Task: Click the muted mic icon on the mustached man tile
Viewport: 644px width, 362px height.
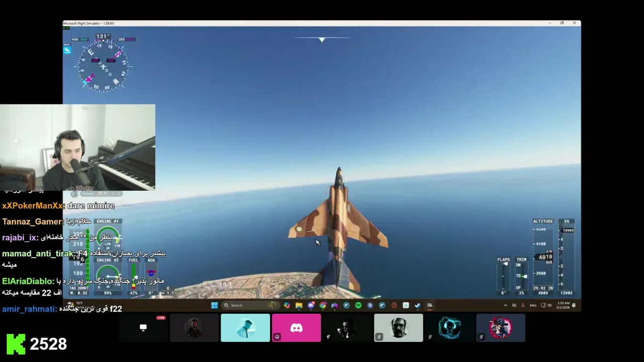Action: 379,337
